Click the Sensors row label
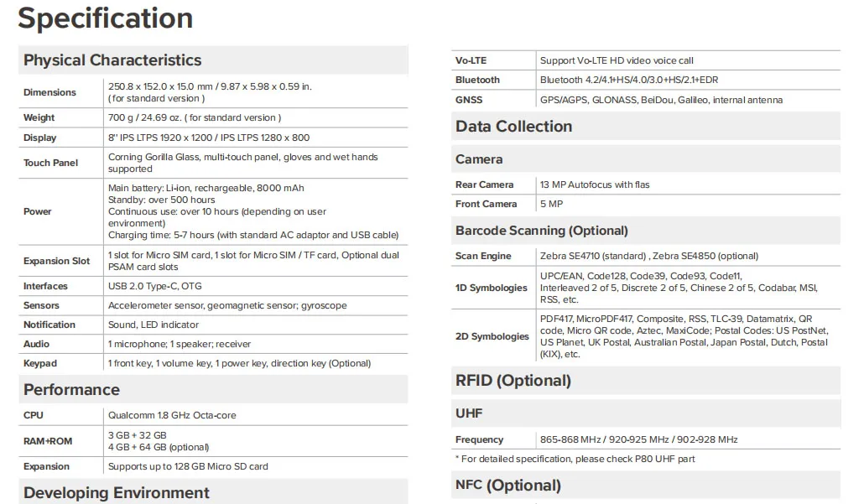This screenshot has height=504, width=864. (x=41, y=306)
